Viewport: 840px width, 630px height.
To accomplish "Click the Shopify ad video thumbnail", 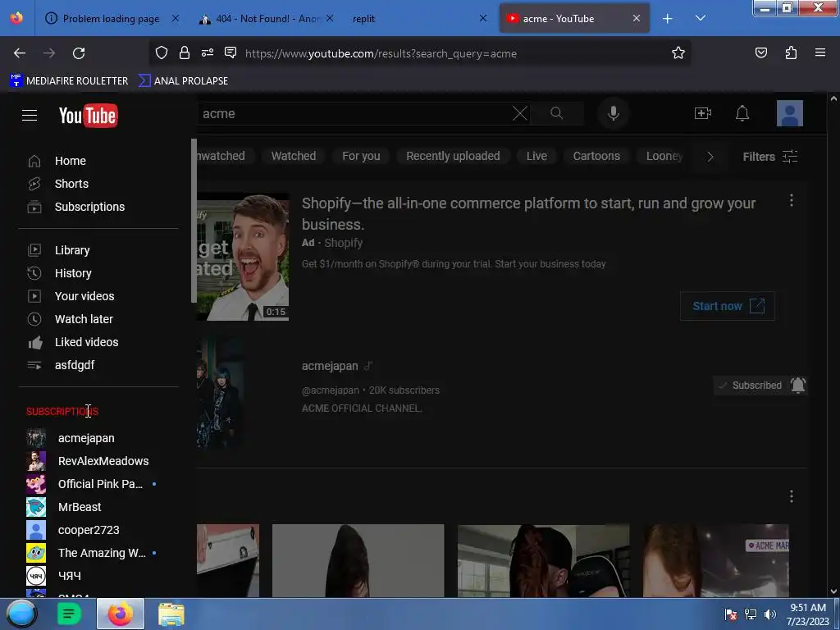I will [243, 257].
